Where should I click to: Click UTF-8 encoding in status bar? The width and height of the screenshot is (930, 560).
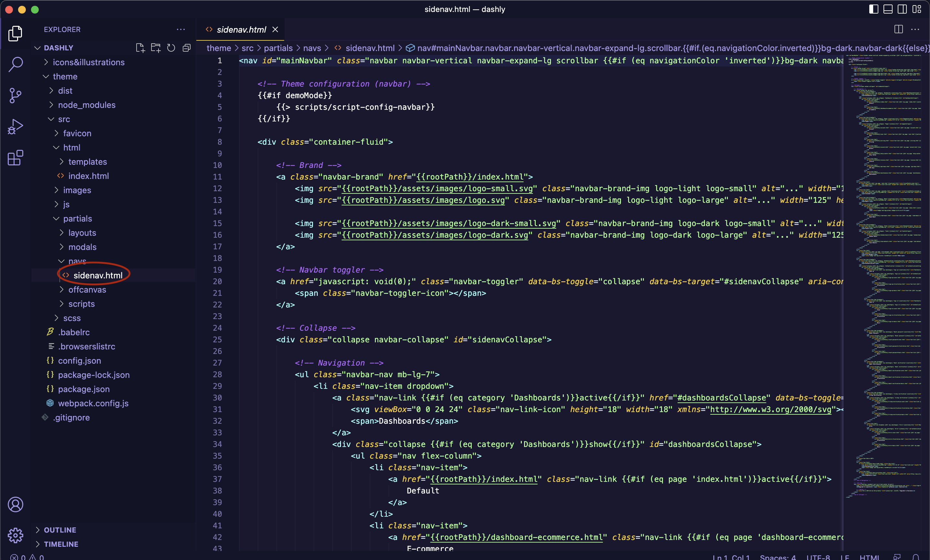coord(818,557)
